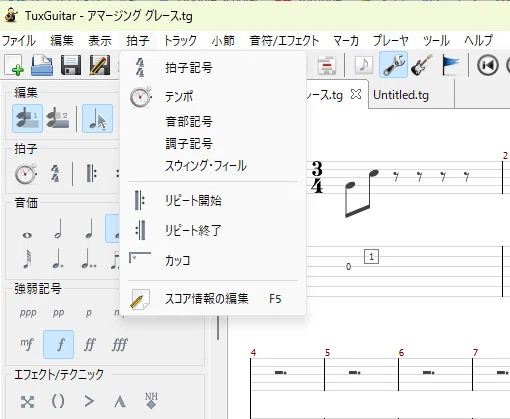Select pp dynamic marking

[x=58, y=313]
